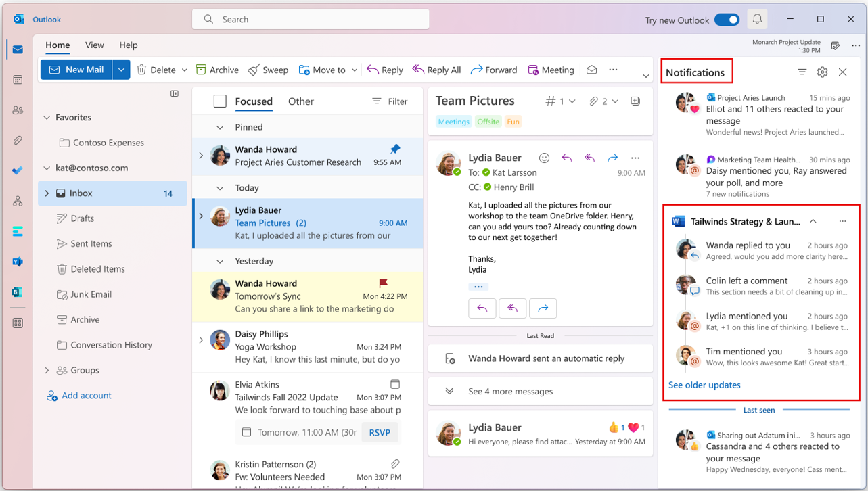
Task: Click RSVP on Tailwinds Fall 2022 Update
Action: [x=380, y=432]
